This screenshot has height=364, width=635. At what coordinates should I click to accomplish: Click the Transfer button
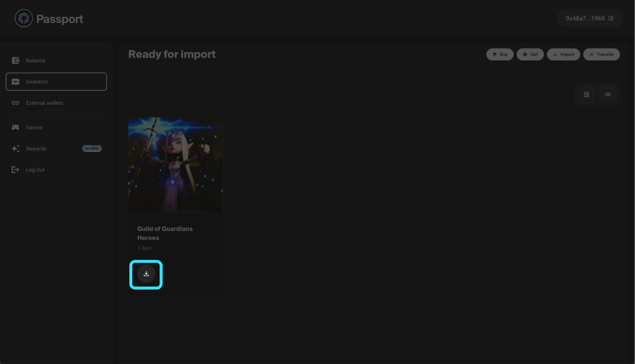602,54
